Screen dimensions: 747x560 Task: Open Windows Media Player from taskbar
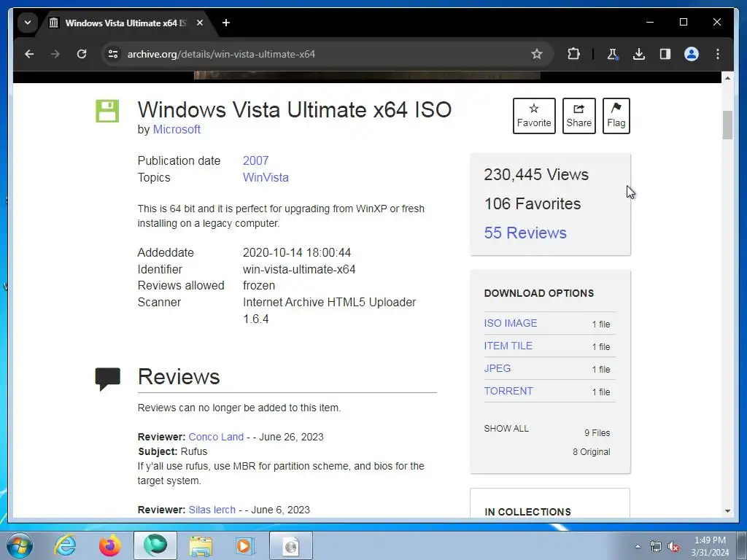pos(246,545)
